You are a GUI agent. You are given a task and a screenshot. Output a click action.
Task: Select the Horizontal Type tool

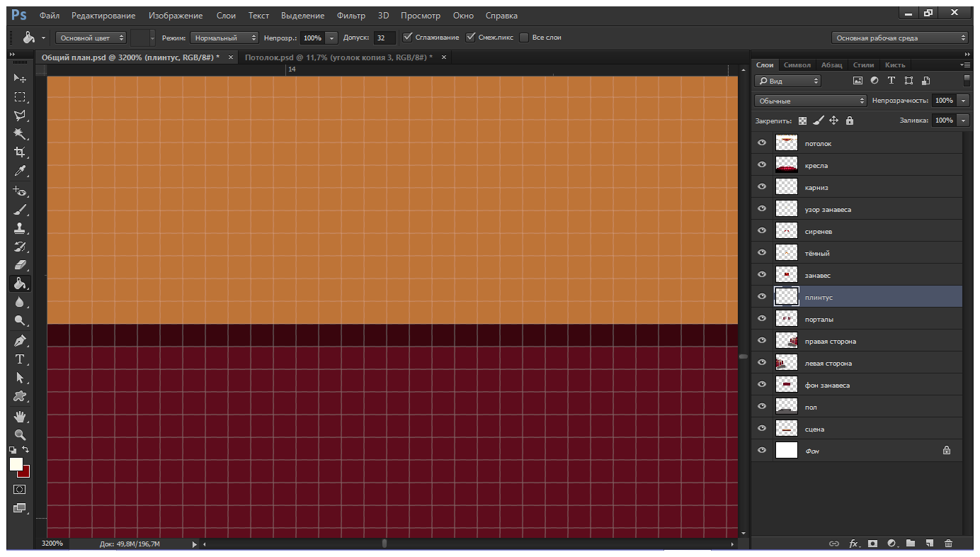(20, 359)
